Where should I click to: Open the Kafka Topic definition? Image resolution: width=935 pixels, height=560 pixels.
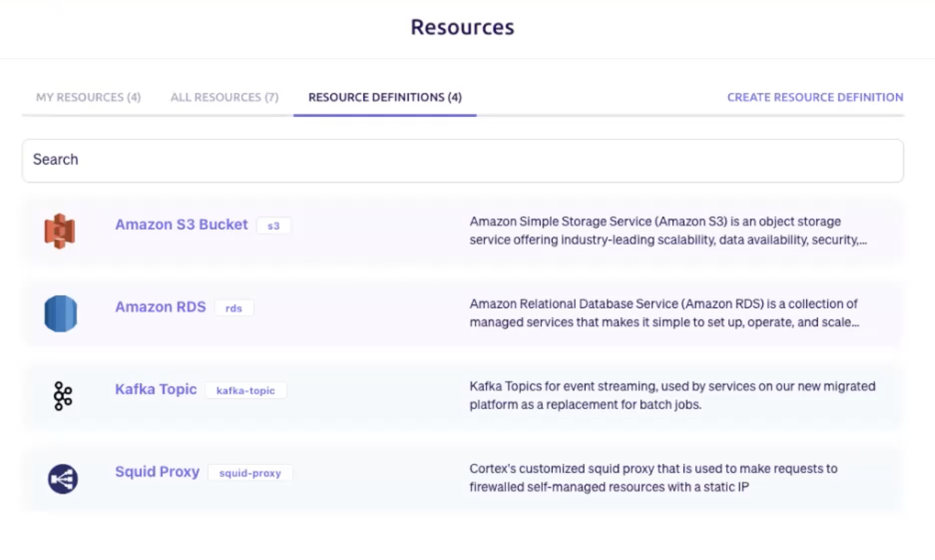[x=156, y=389]
